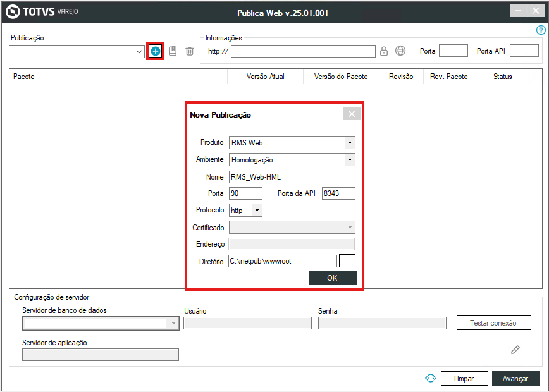Click the Porta field with value 90
The width and height of the screenshot is (549, 392).
point(245,193)
